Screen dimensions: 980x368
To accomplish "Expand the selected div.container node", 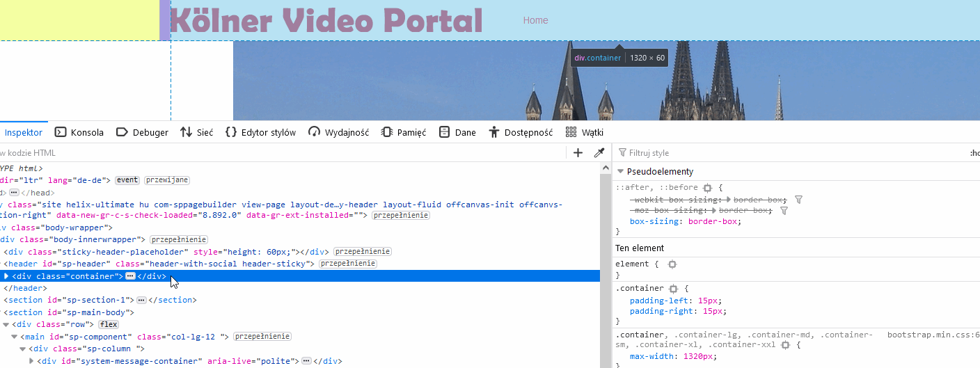I will tap(6, 276).
